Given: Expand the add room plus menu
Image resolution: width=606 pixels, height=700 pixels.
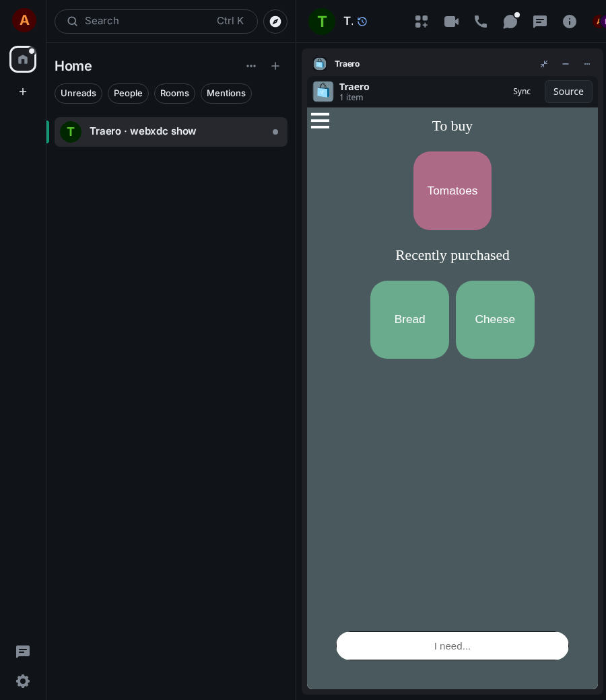Looking at the screenshot, I should (x=275, y=66).
